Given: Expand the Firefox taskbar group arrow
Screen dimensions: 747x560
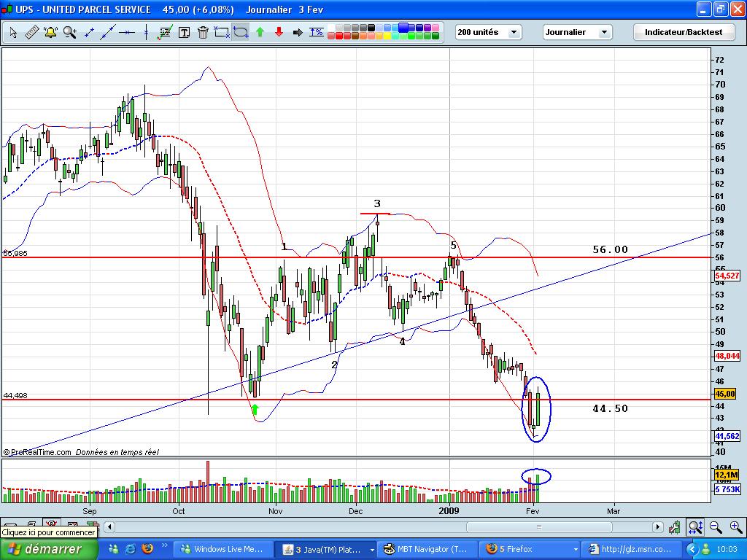Looking at the screenshot, I should [576, 550].
